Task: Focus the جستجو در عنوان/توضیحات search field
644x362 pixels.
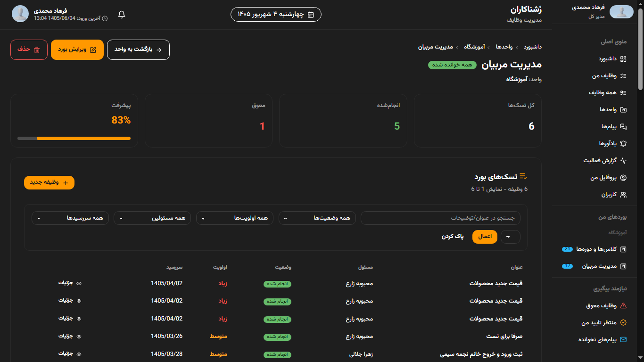Action: click(441, 218)
